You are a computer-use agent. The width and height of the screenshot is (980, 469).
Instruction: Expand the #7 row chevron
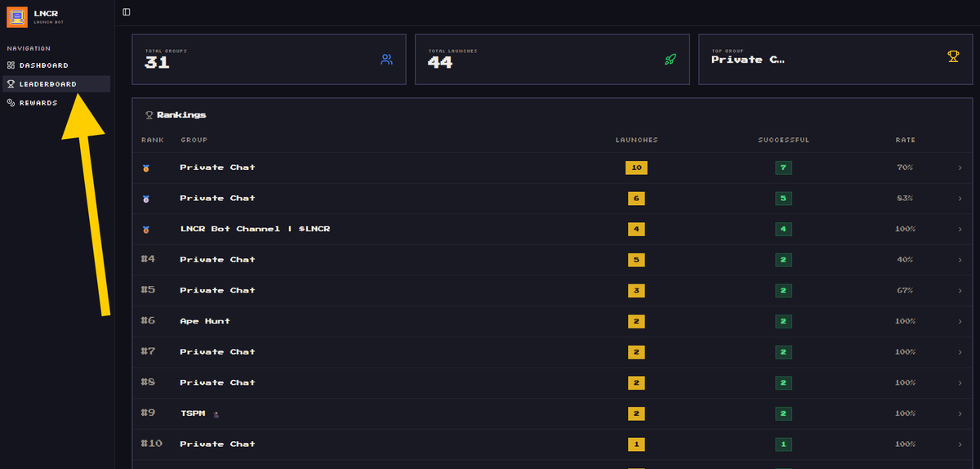pyautogui.click(x=960, y=352)
